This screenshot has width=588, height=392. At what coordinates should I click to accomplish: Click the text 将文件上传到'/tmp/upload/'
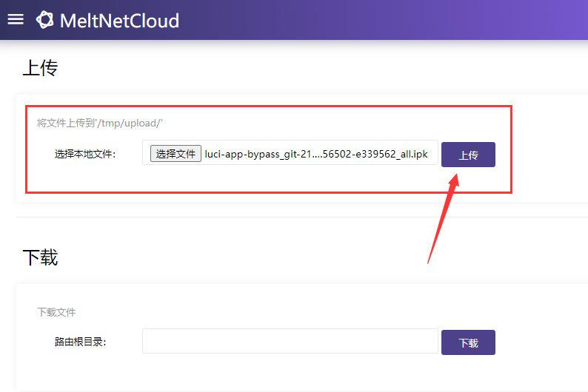pos(100,123)
